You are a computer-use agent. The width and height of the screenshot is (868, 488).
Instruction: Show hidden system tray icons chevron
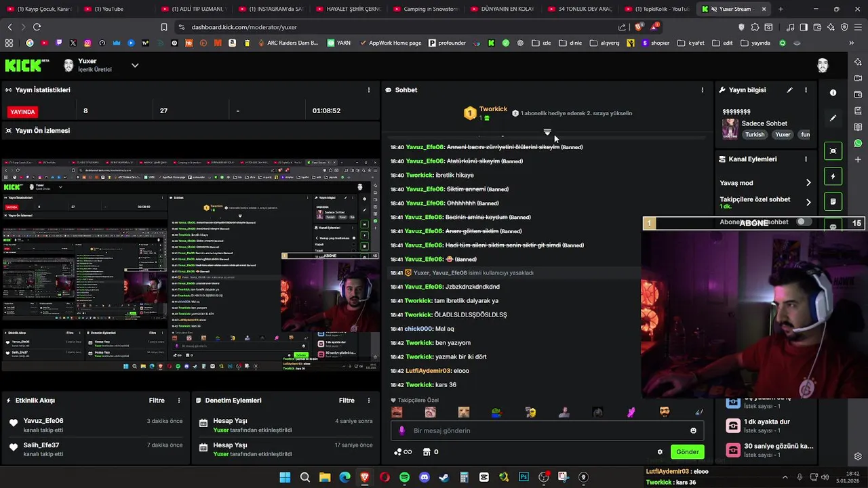(x=785, y=477)
